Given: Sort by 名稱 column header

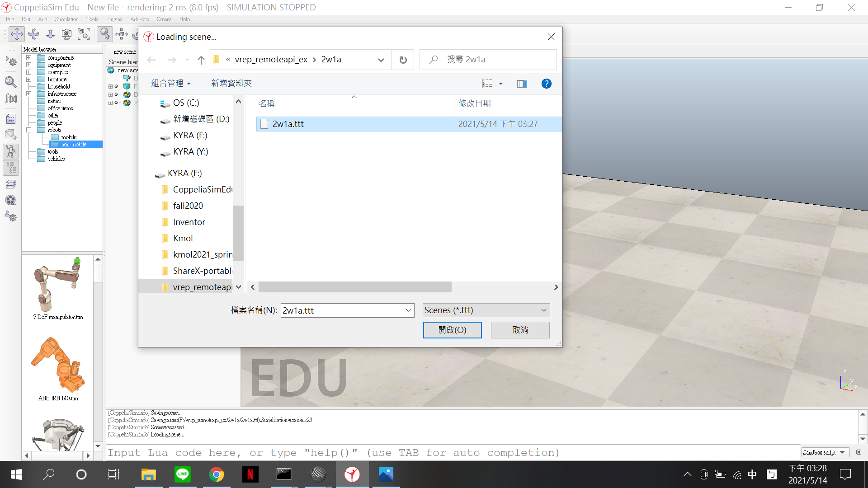Looking at the screenshot, I should 267,103.
